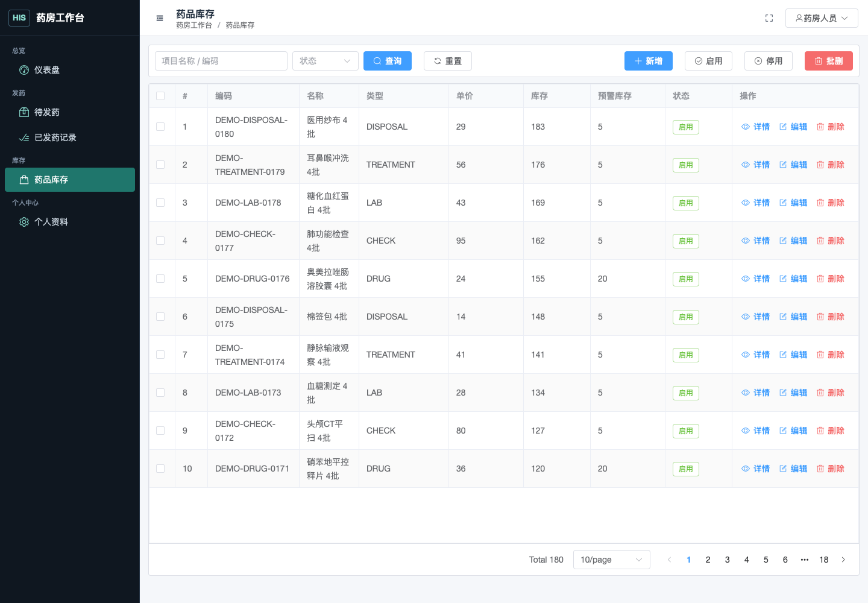The height and width of the screenshot is (603, 868).
Task: Toggle fullscreen mode icon
Action: pos(769,18)
